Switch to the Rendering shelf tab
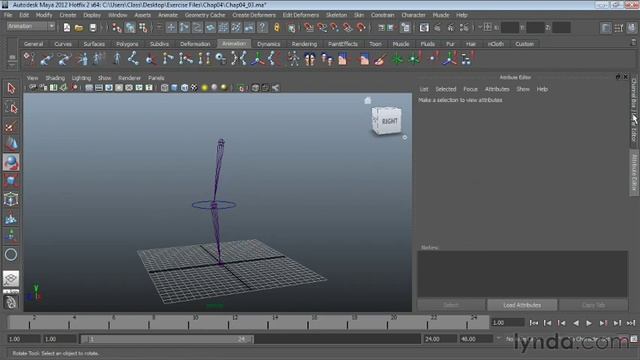Image resolution: width=640 pixels, height=360 pixels. pos(304,44)
